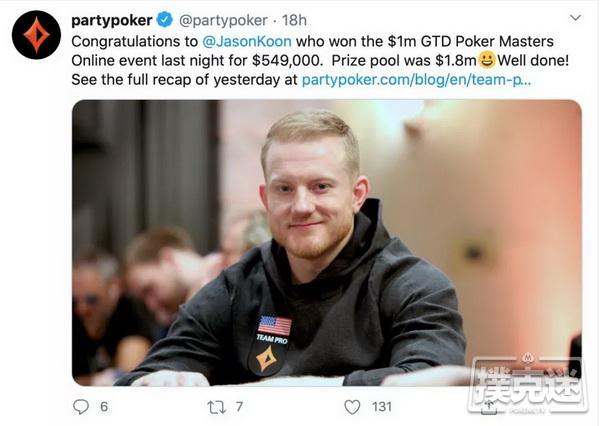Click the blue verified badge
600x426 pixels.
coord(165,20)
